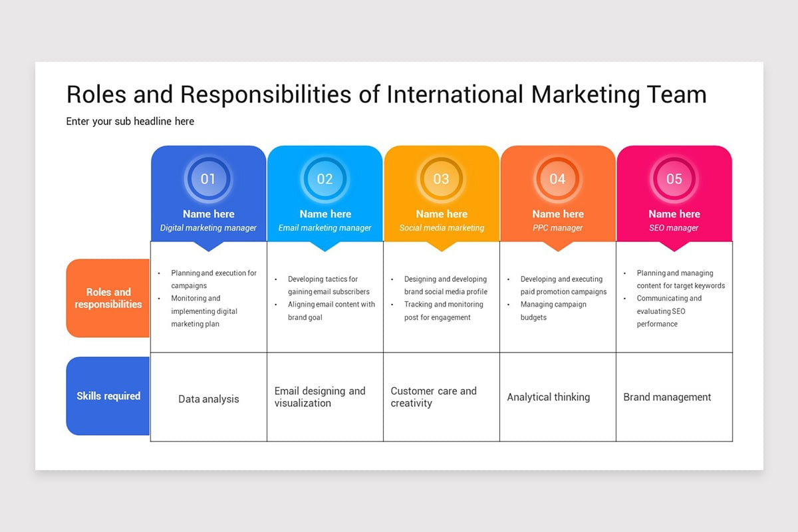Toggle the Skills required row label

click(108, 396)
